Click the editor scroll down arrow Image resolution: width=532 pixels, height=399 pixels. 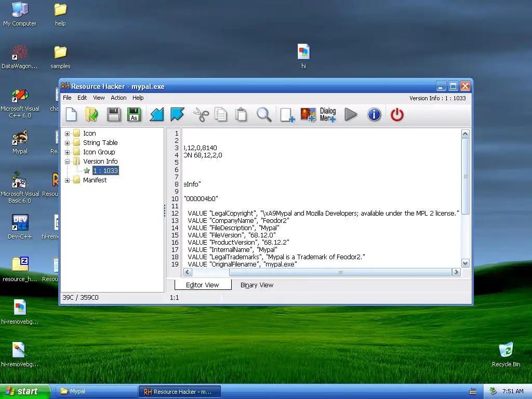[x=465, y=263]
